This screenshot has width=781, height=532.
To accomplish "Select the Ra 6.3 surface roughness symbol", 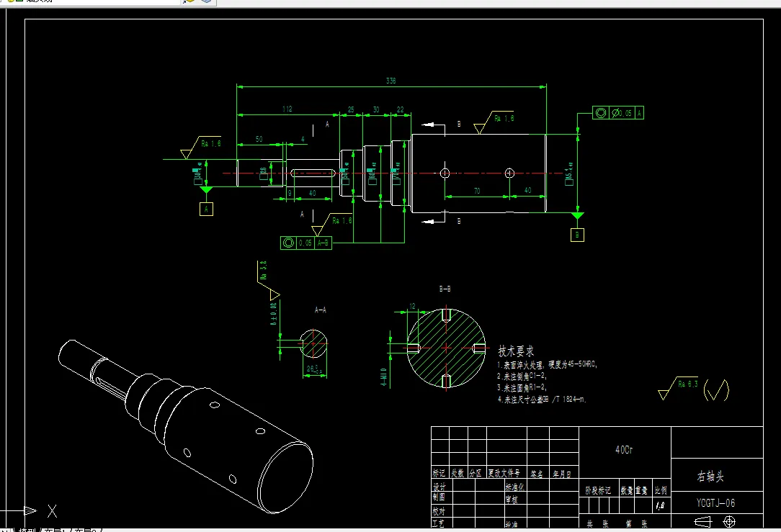I will tap(678, 388).
